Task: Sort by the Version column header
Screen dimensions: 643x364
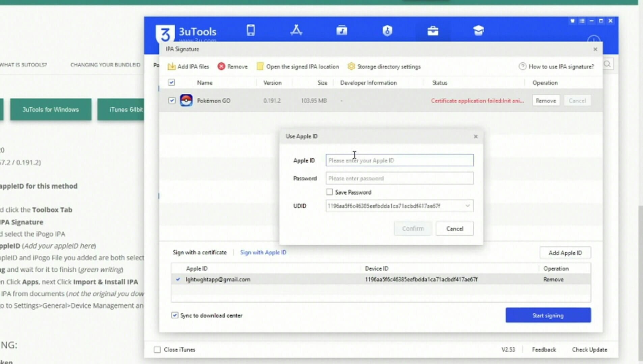Action: click(272, 83)
